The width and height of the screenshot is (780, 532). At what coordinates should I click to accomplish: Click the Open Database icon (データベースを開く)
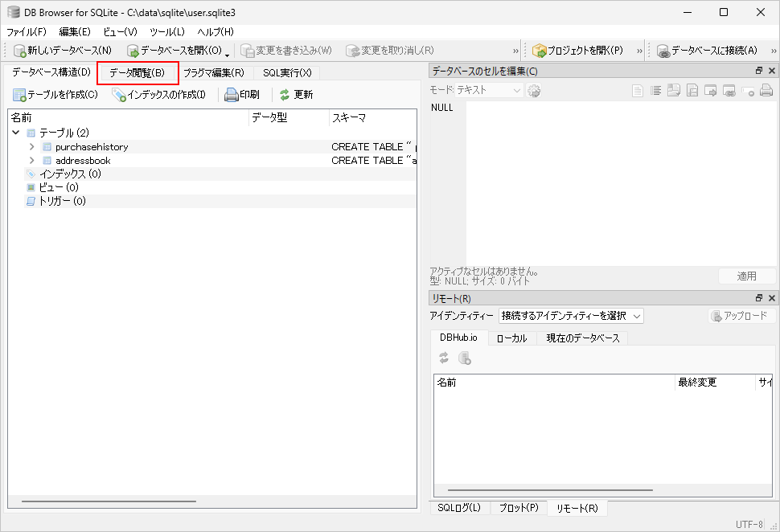click(x=133, y=51)
